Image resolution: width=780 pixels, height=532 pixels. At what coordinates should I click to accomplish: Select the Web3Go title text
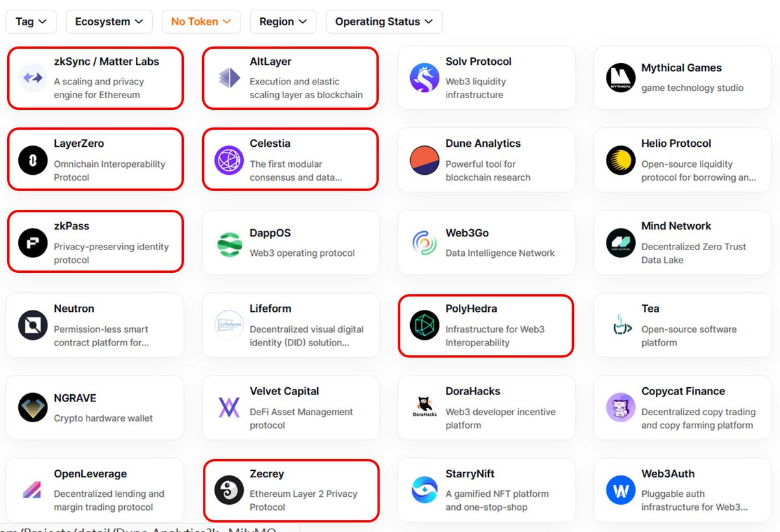click(467, 233)
